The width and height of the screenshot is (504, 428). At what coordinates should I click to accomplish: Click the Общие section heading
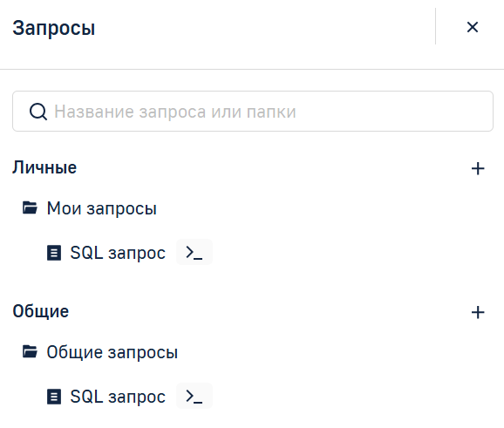[40, 311]
